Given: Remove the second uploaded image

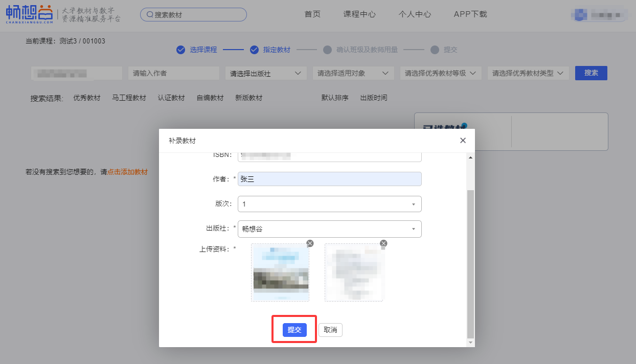Looking at the screenshot, I should coord(383,243).
